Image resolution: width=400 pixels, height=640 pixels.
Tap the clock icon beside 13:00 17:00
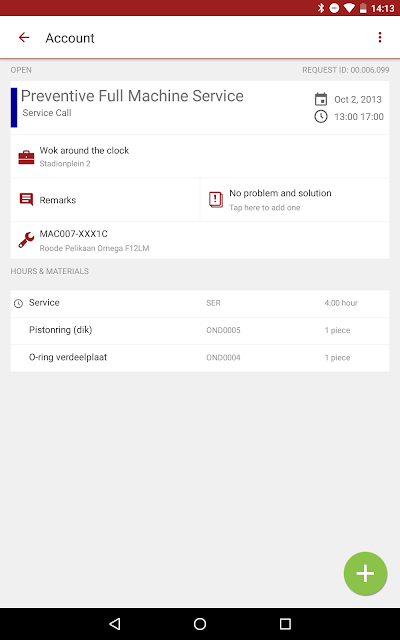(x=321, y=117)
